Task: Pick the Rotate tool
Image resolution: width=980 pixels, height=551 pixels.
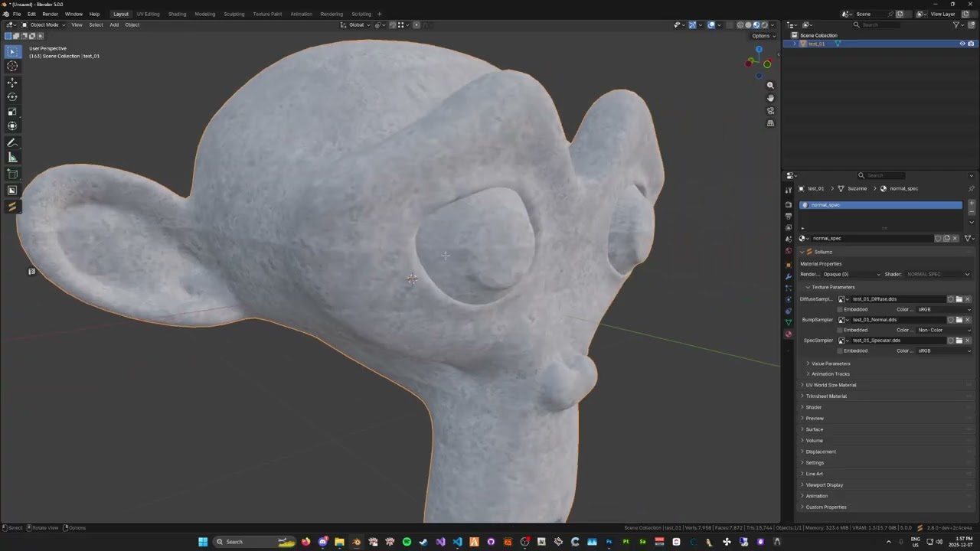Action: 12,97
